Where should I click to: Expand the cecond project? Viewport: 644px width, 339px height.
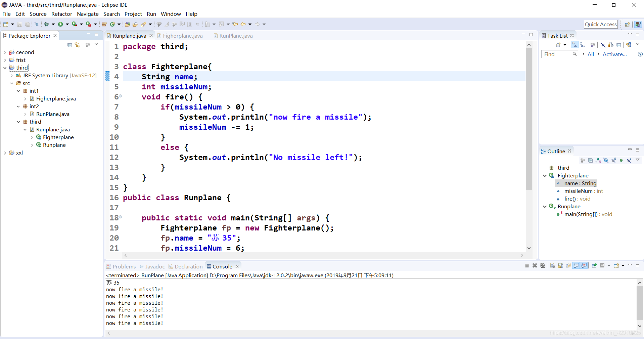point(5,52)
